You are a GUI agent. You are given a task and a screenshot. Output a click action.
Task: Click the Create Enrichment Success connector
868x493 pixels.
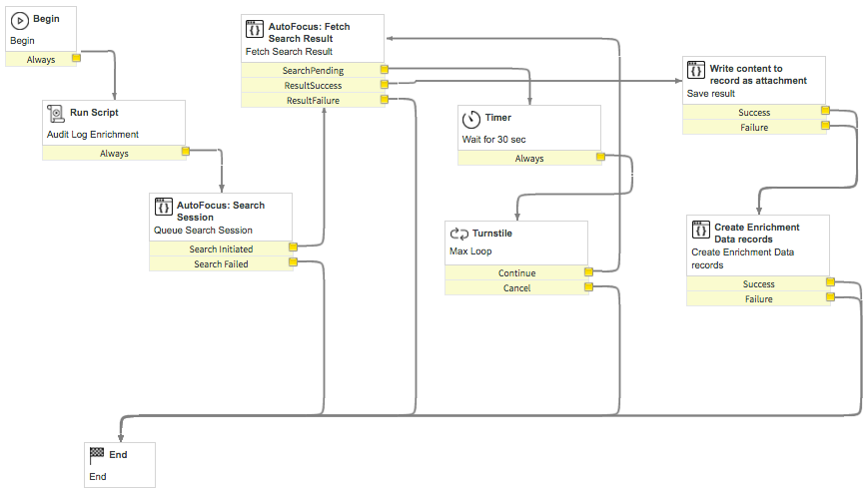coord(830,282)
